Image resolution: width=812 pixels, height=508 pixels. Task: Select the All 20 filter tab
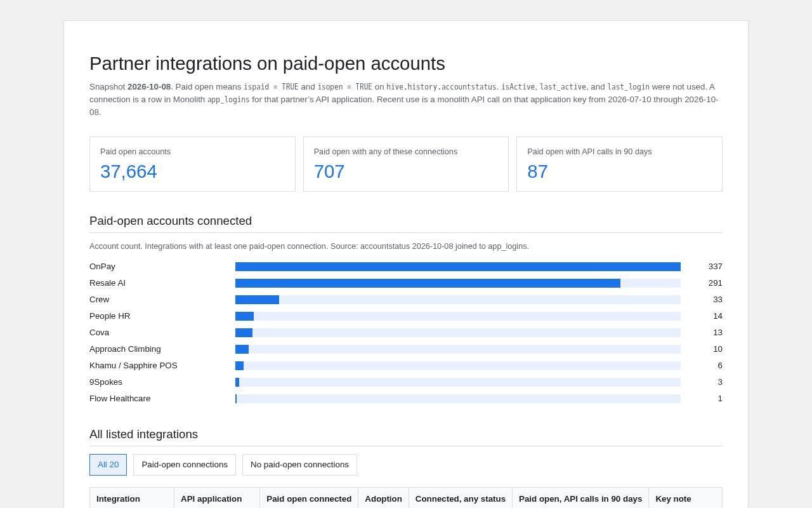[x=108, y=465]
